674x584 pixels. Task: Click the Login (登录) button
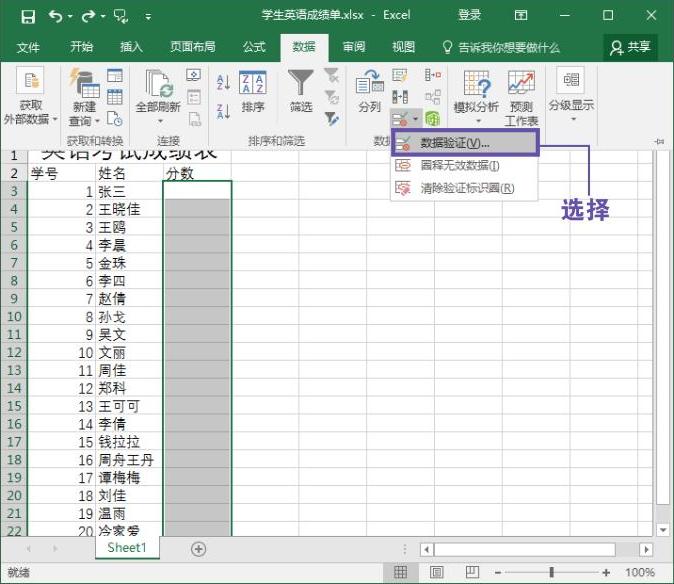(x=469, y=16)
